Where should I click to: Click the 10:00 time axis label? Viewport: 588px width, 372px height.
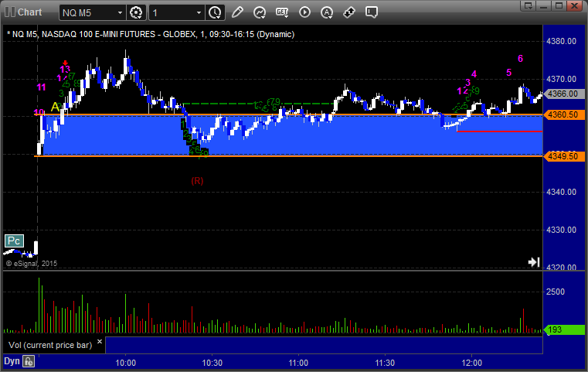pos(126,363)
